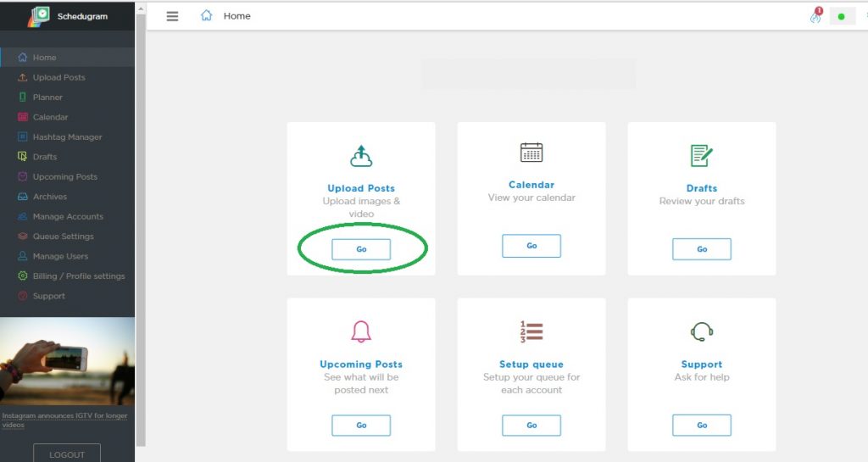Click the sidebar vertical scrollbar
Screen dimensions: 868x462
pos(141,230)
